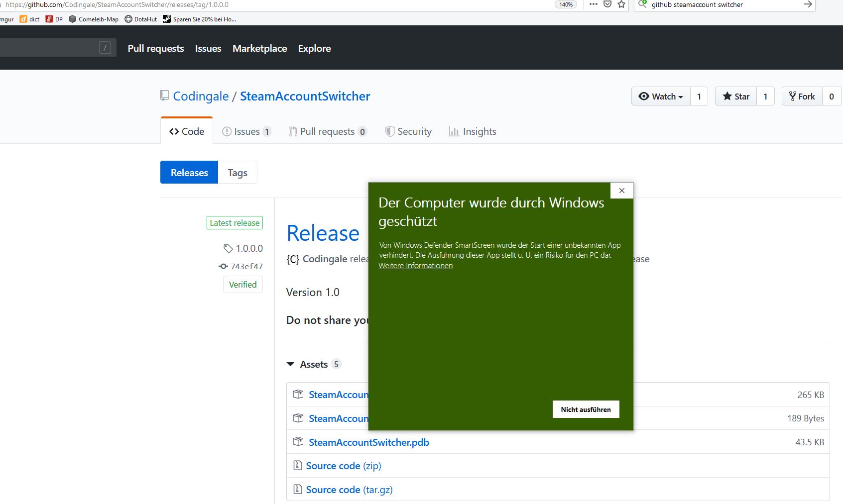Open the Insights tab
Image resolution: width=843 pixels, height=504 pixels.
coord(473,131)
